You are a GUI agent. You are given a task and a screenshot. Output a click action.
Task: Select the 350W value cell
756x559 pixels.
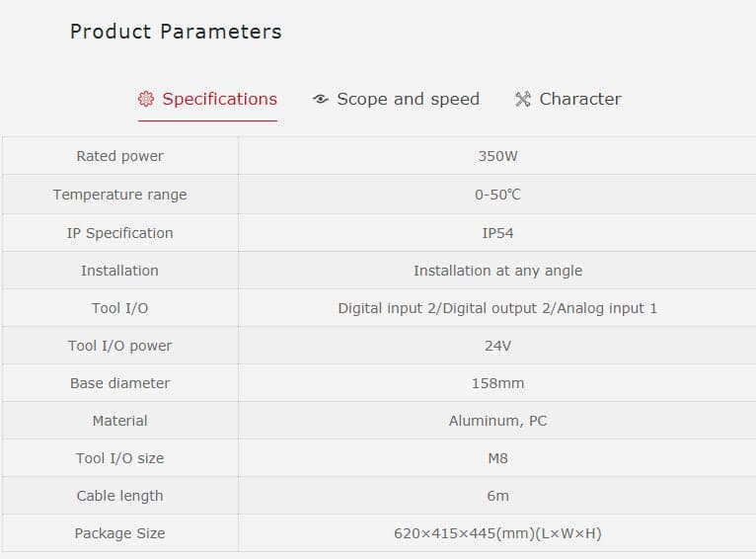(497, 156)
